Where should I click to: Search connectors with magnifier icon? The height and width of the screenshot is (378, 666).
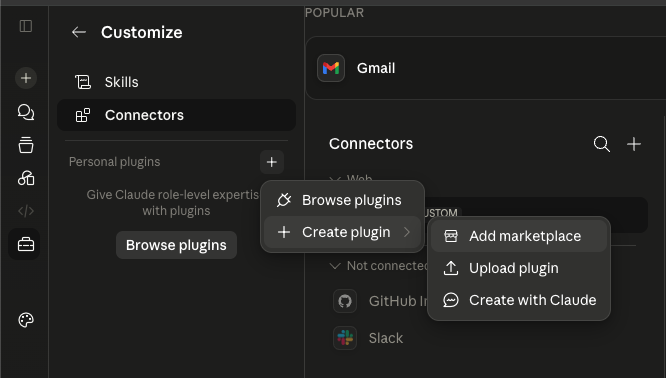[x=601, y=144]
